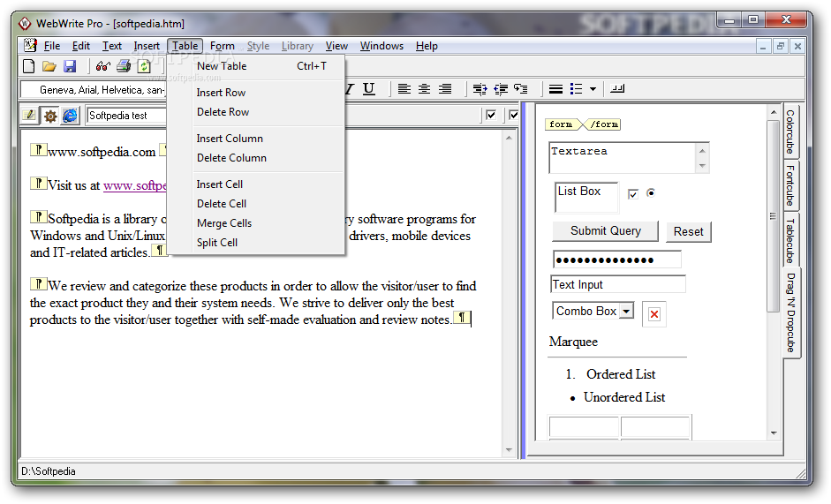Select the Drag 'N' Dropcube tab

click(x=790, y=312)
